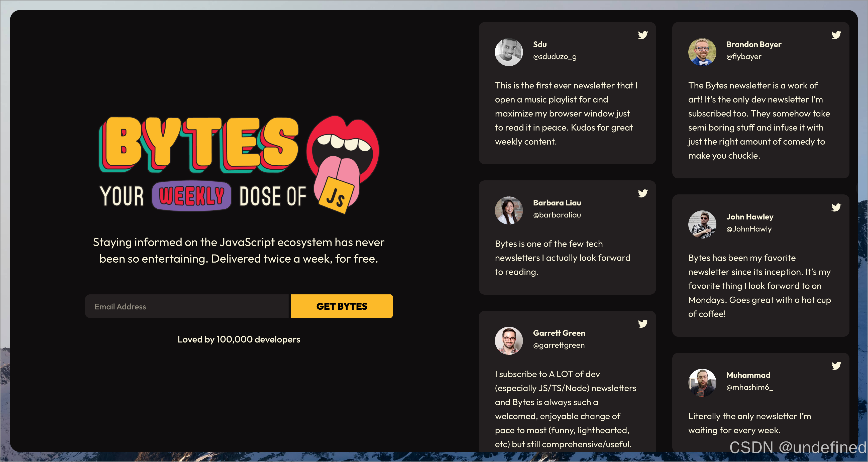Open Brandon Bayer's profile photo
The image size is (868, 462).
(x=702, y=52)
